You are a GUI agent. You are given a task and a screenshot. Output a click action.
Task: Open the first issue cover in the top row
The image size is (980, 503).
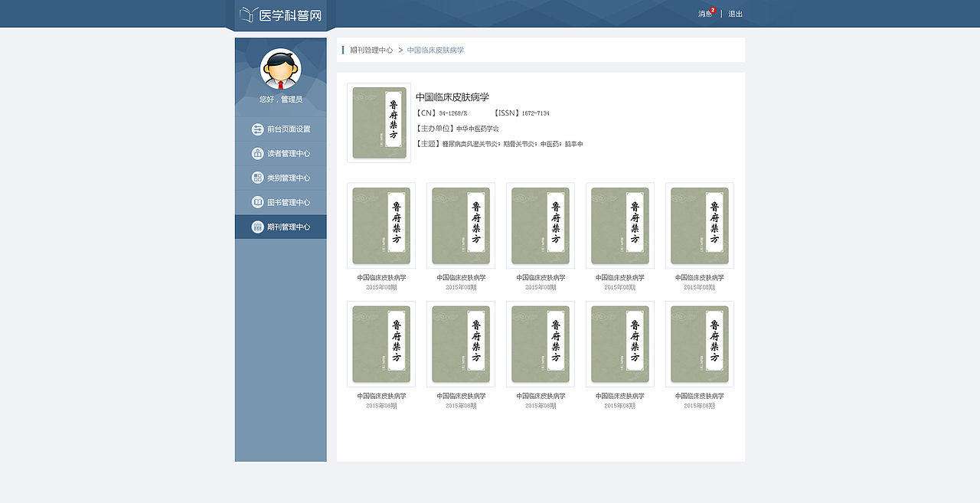(381, 226)
